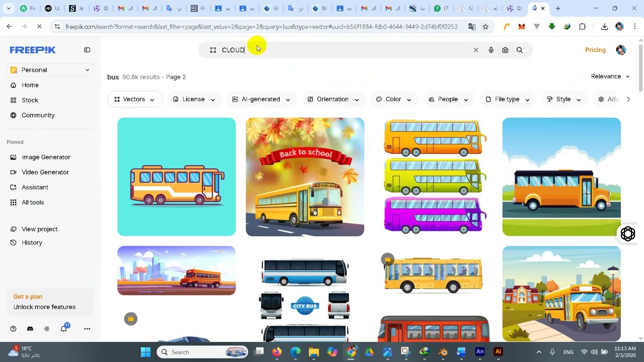Submit search with the magnifier icon
Screen dimensions: 644x362
(x=520, y=50)
